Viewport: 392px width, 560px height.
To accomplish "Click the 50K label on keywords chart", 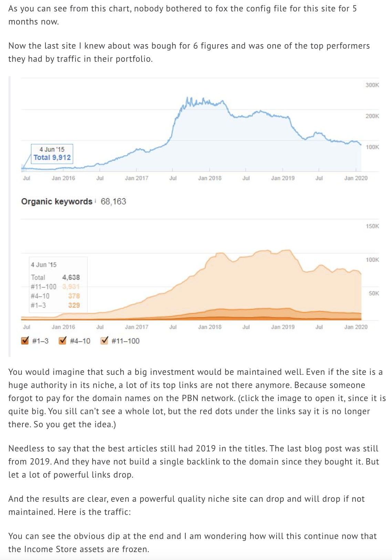I will pos(374,293).
